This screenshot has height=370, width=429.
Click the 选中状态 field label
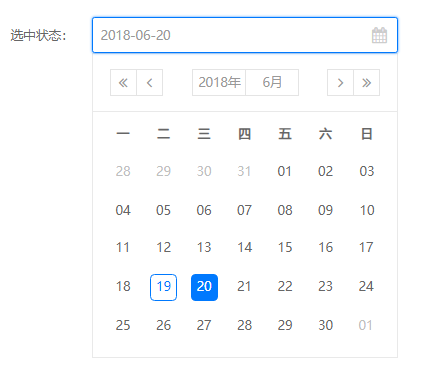[38, 35]
